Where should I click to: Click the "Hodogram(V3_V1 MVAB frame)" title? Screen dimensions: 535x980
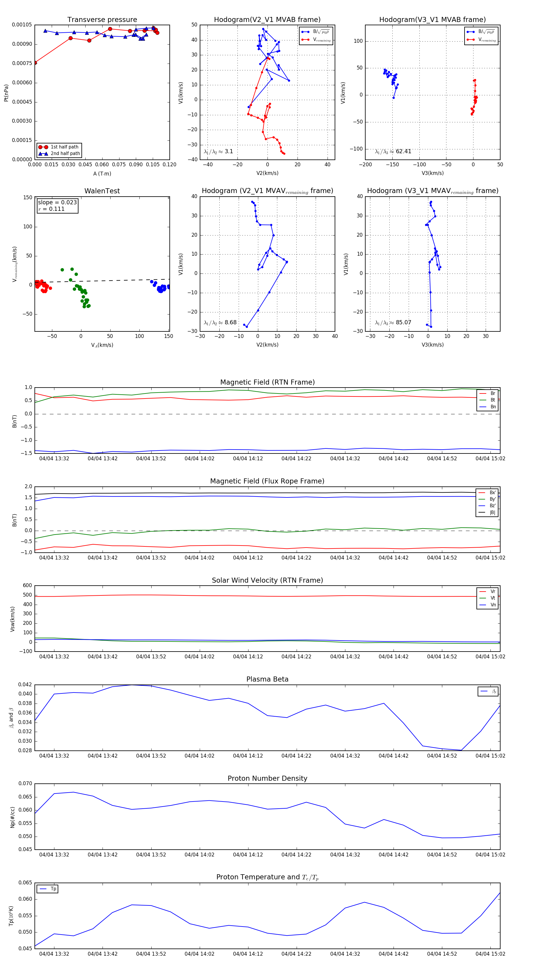[x=432, y=20]
